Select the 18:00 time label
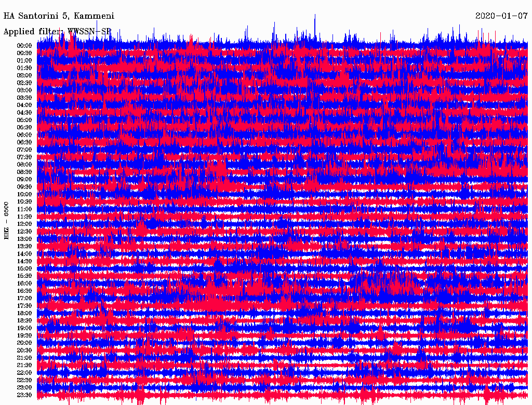The height and width of the screenshot is (405, 532). coord(24,314)
